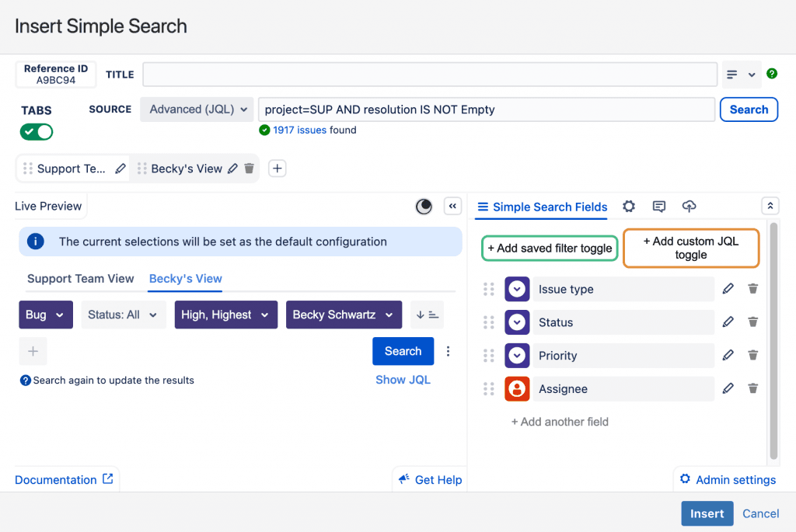Screen dimensions: 796x532
Task: Click the comment bubble icon in fields panel
Action: [x=659, y=207]
